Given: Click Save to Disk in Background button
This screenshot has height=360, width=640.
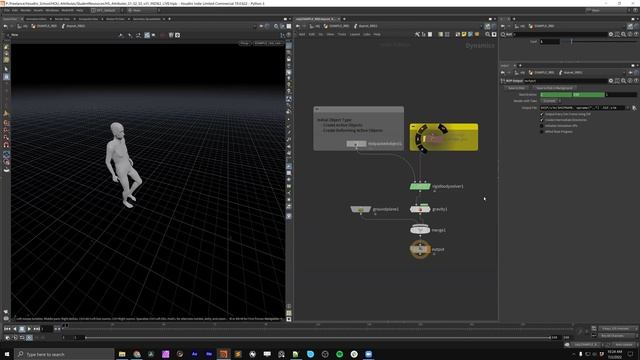Looking at the screenshot, I should pos(554,88).
